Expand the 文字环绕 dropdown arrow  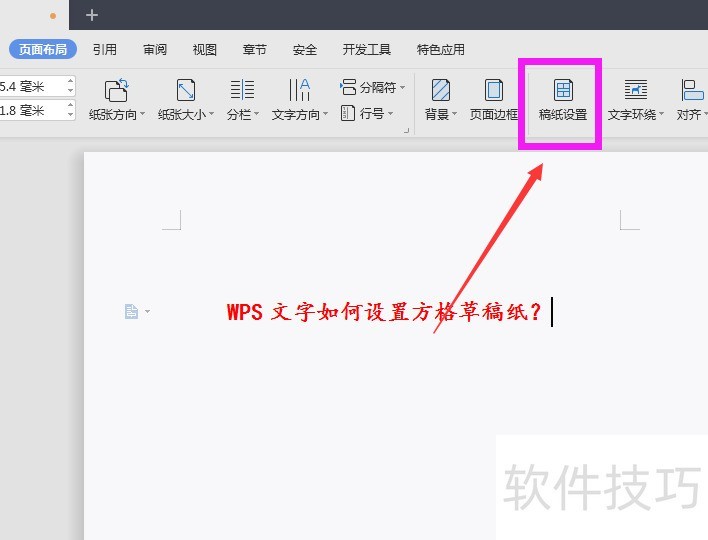tap(661, 114)
